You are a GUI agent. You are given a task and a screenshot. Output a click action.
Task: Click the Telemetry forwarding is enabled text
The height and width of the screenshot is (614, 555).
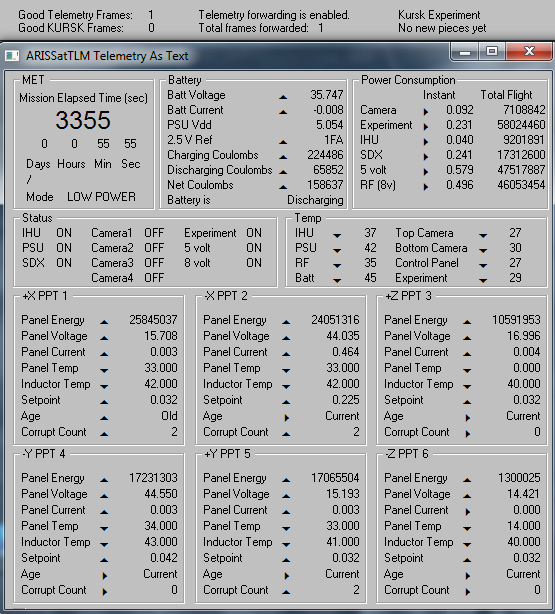point(274,15)
